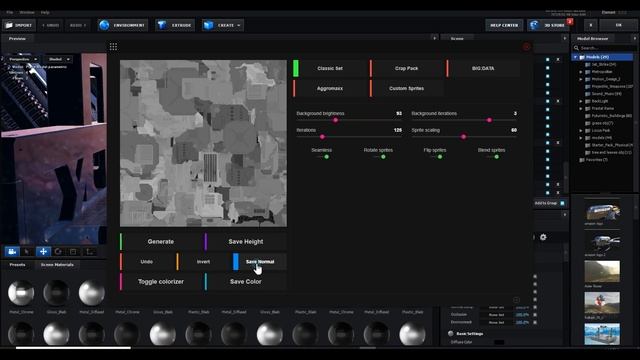The width and height of the screenshot is (640, 360).
Task: Select the first model thumbnail in Model Browser
Action: tap(602, 211)
